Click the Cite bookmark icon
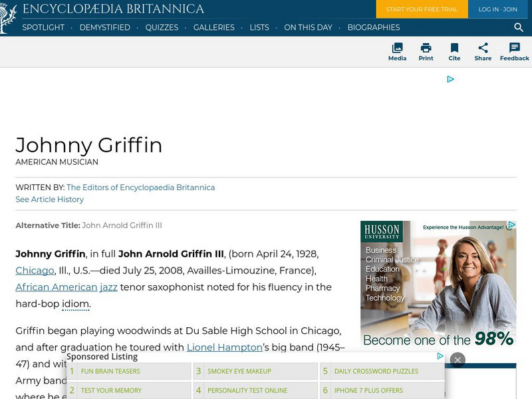Image resolution: width=532 pixels, height=399 pixels. pyautogui.click(x=454, y=48)
